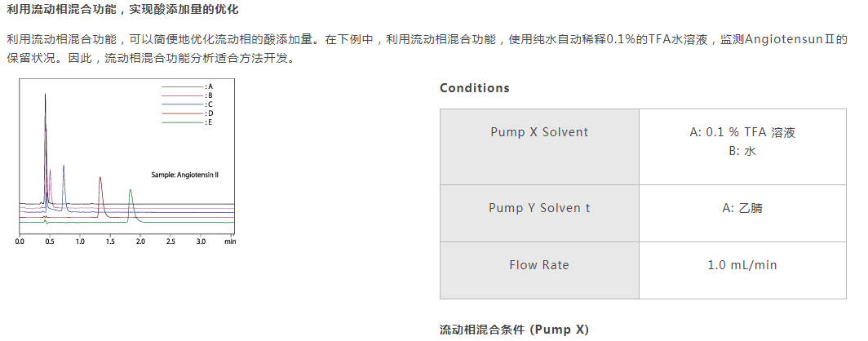Select the Pump Y Solven t cell
868x341 pixels.
click(x=540, y=213)
